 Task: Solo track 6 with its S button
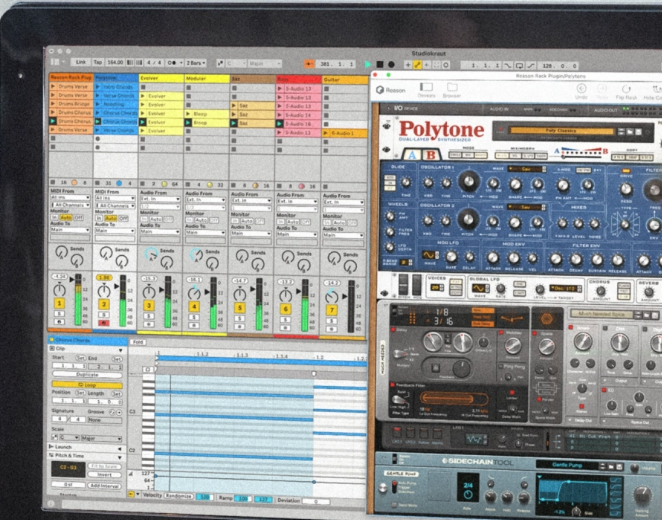point(285,320)
